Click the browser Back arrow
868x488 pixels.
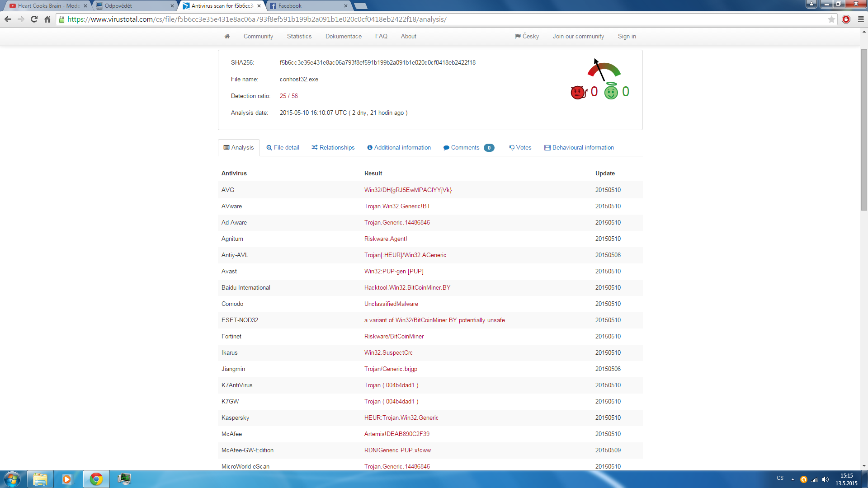tap(8, 19)
